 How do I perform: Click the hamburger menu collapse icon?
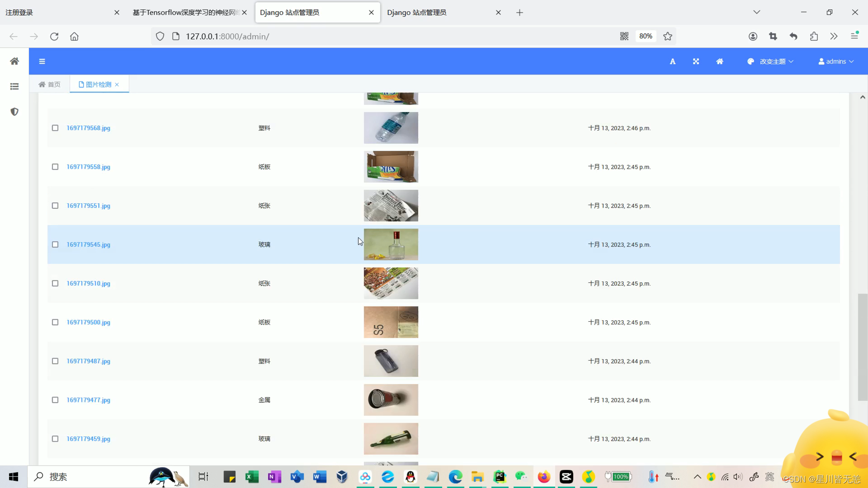tap(42, 61)
